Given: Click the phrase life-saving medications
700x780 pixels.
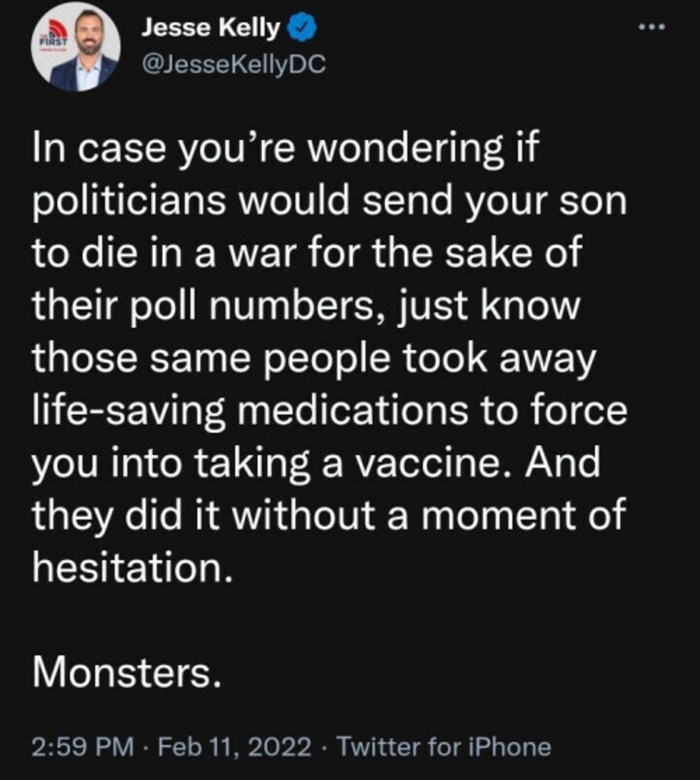Looking at the screenshot, I should 251,412.
